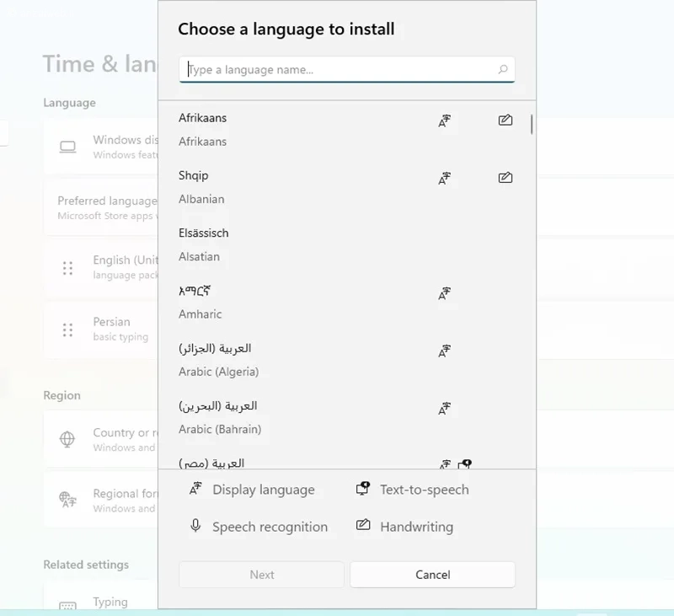Image resolution: width=674 pixels, height=616 pixels.
Task: Click display language icon in Afrikaans row
Action: pyautogui.click(x=445, y=121)
